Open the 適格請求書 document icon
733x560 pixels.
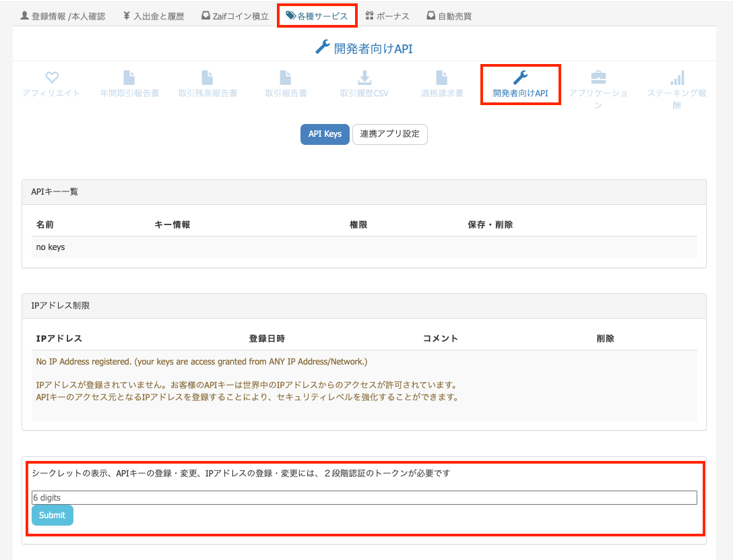[x=442, y=78]
